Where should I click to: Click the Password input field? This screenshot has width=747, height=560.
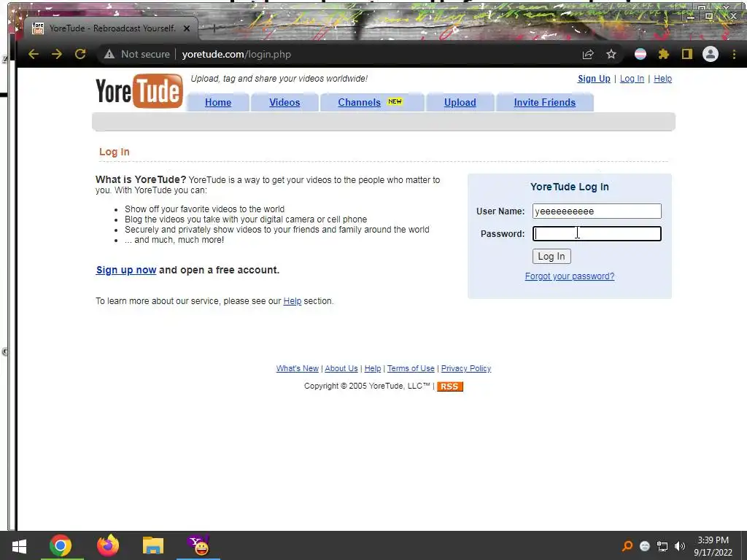pyautogui.click(x=597, y=234)
